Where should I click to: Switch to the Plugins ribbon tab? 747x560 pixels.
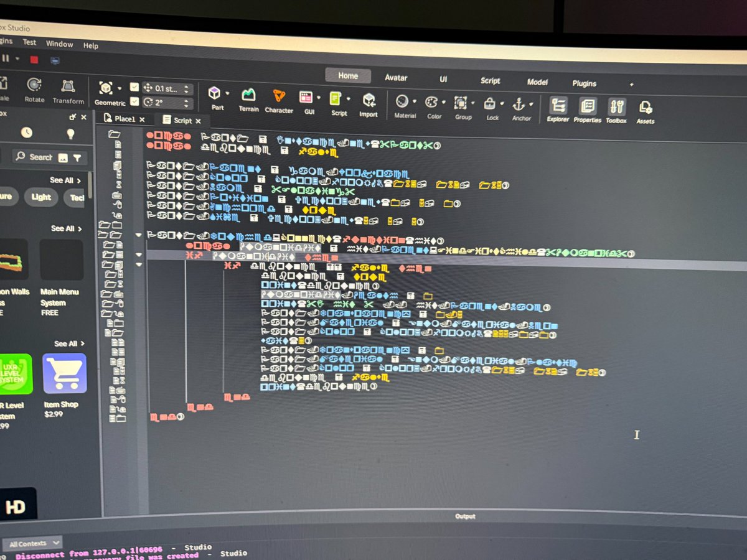(x=585, y=83)
